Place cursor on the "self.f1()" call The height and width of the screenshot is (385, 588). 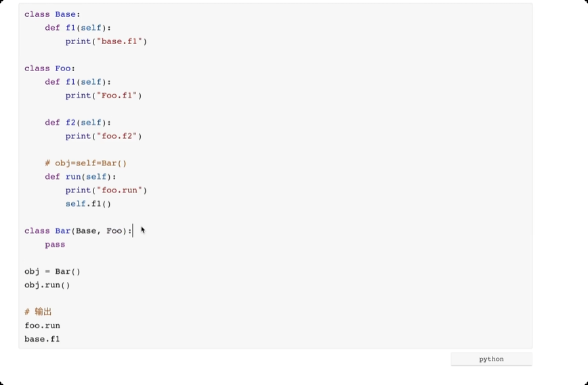coord(87,204)
